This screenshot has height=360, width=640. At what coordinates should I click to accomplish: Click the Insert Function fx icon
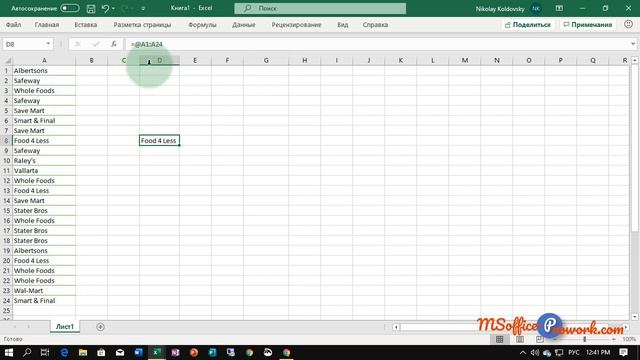[x=114, y=44]
